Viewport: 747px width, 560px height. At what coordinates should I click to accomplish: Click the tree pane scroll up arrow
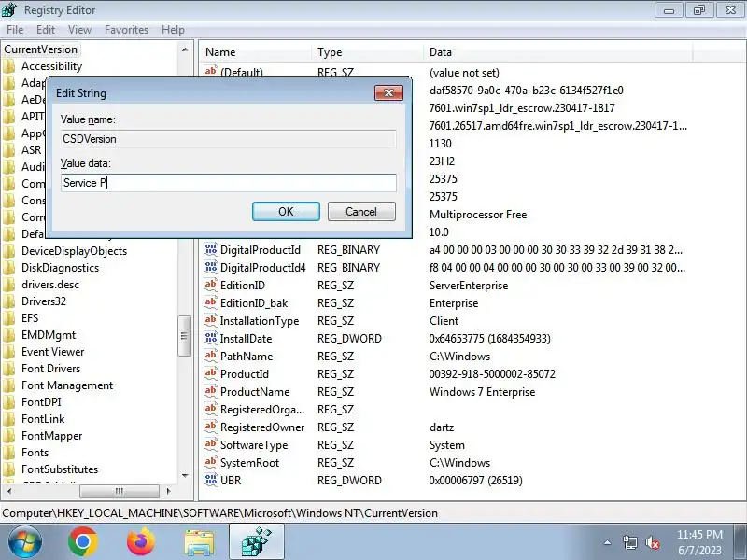tap(185, 49)
